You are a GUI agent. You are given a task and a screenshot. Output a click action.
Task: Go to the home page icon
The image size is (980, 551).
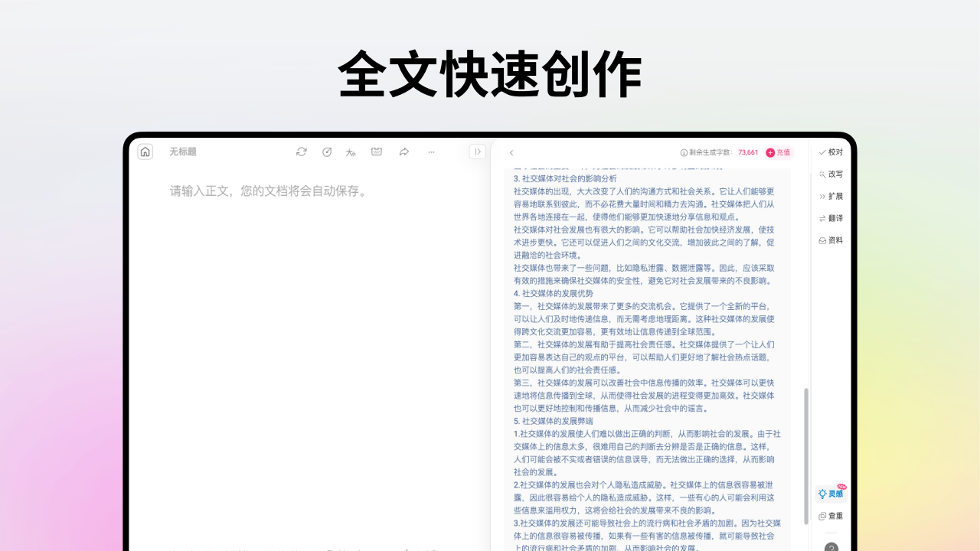pos(145,152)
